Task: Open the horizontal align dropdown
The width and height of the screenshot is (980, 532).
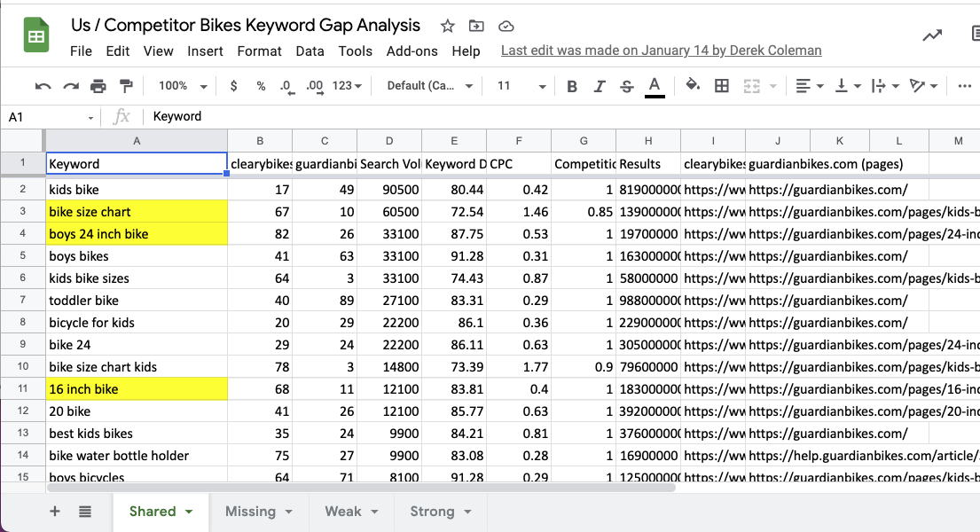Action: (805, 85)
